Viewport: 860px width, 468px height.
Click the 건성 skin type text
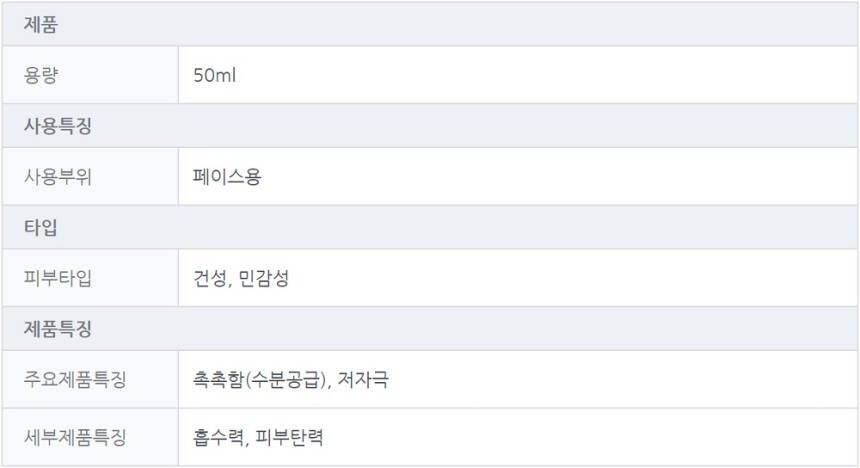point(210,278)
